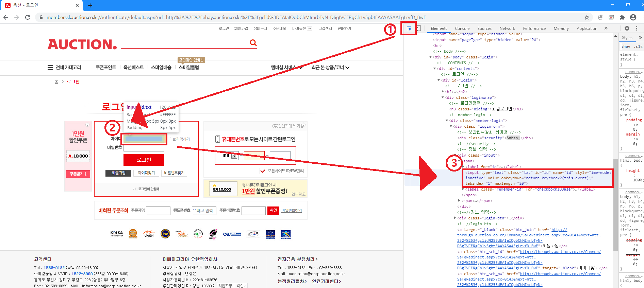Show more DevTools panels via double chevron

coord(606,28)
